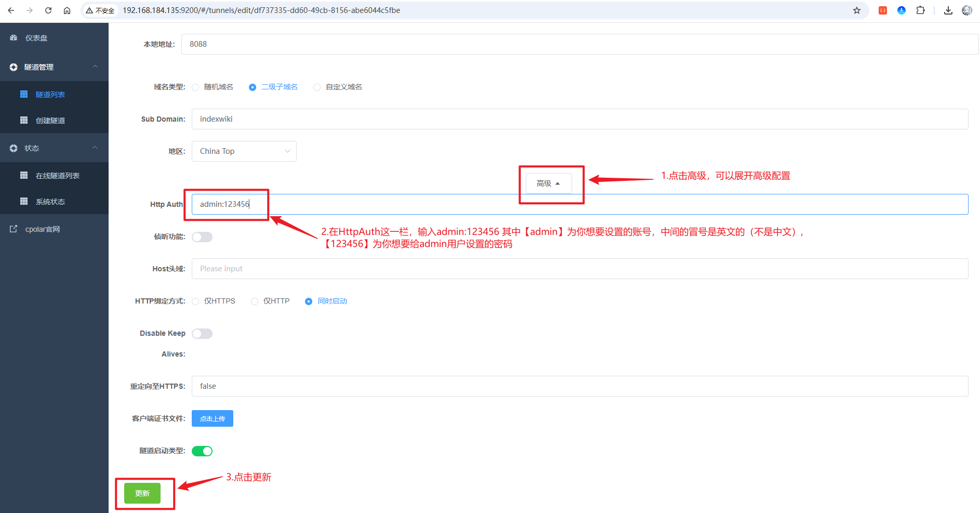Open the China Top region dropdown
This screenshot has width=980, height=513.
(244, 151)
